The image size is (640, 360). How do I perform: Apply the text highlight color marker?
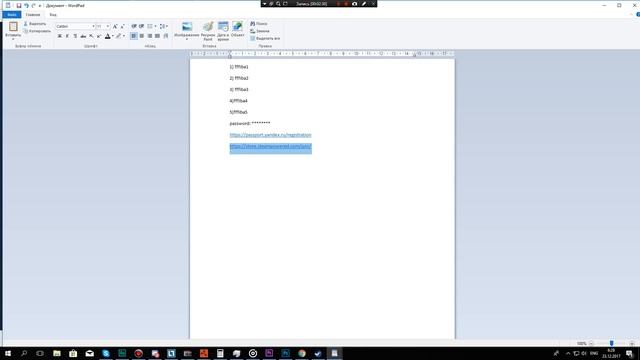118,36
